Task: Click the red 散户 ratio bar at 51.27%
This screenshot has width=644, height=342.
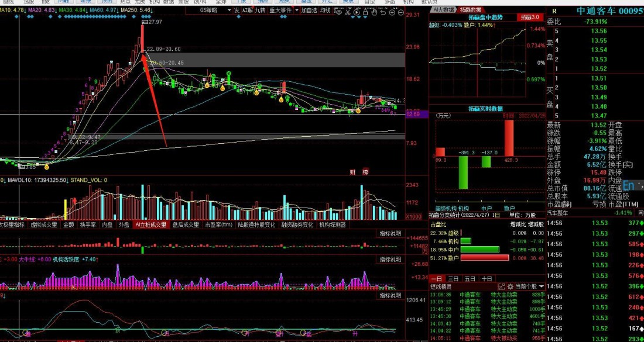Action: [x=485, y=258]
